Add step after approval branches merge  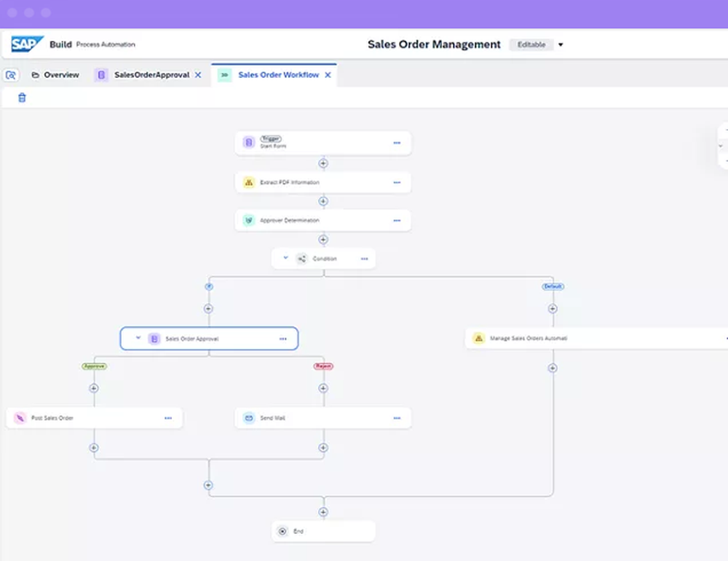point(208,485)
